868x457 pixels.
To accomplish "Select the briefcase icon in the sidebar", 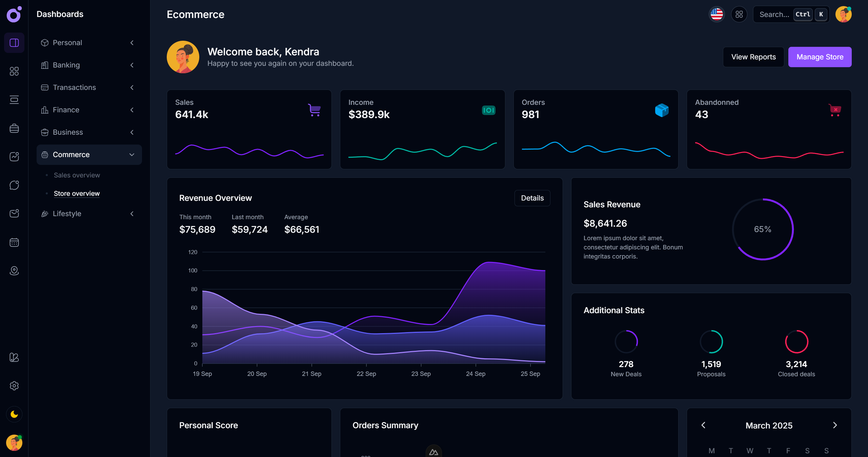I will [14, 128].
